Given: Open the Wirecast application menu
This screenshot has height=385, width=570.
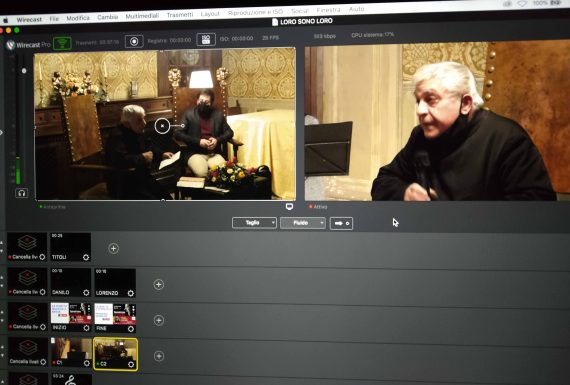Looking at the screenshot, I should tap(29, 19).
